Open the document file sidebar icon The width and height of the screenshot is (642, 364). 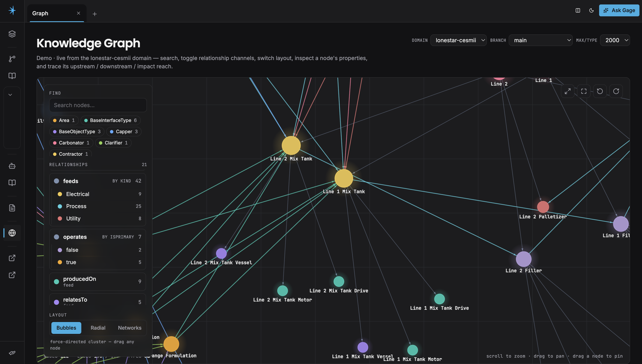point(12,208)
